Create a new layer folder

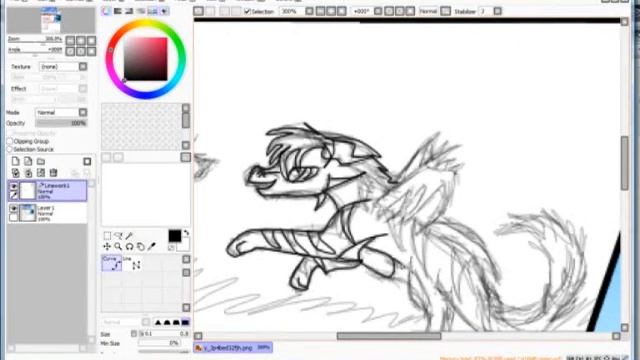tap(41, 161)
